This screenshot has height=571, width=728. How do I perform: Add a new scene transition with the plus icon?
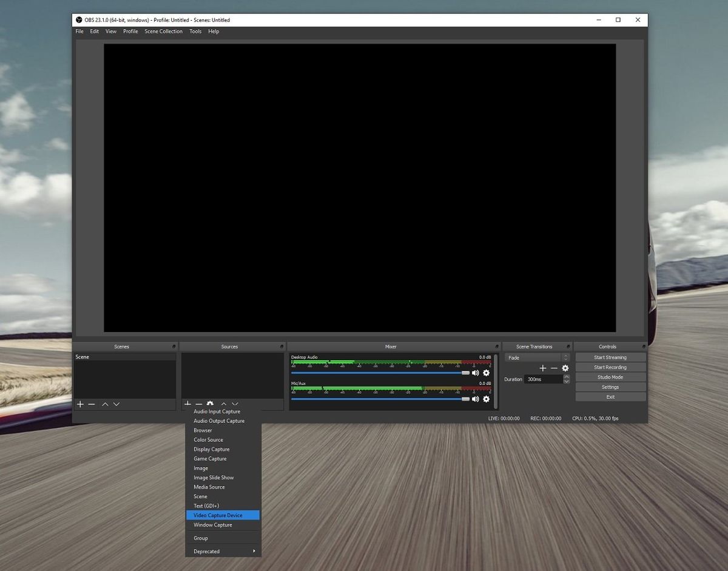tap(543, 368)
